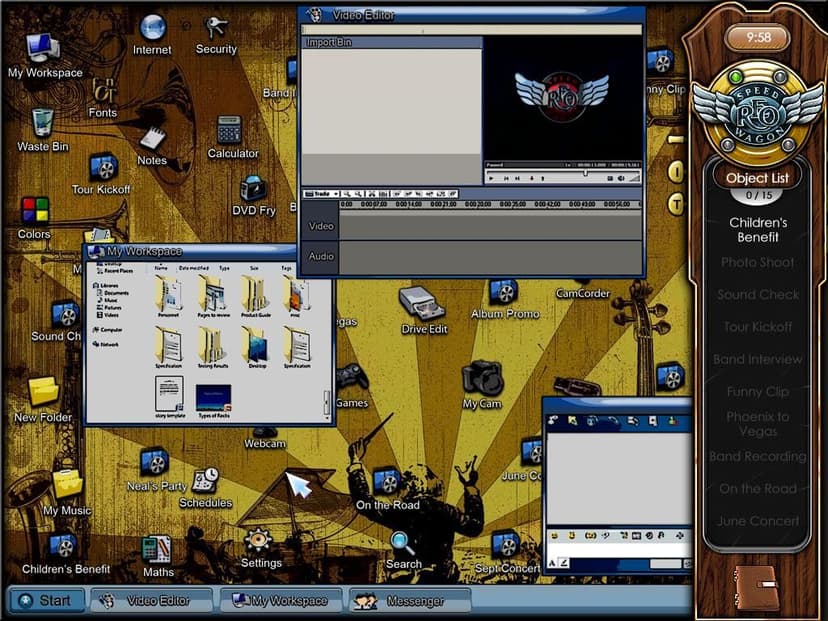Open the My Music folder icon
Viewport: 828px width, 621px height.
point(68,484)
